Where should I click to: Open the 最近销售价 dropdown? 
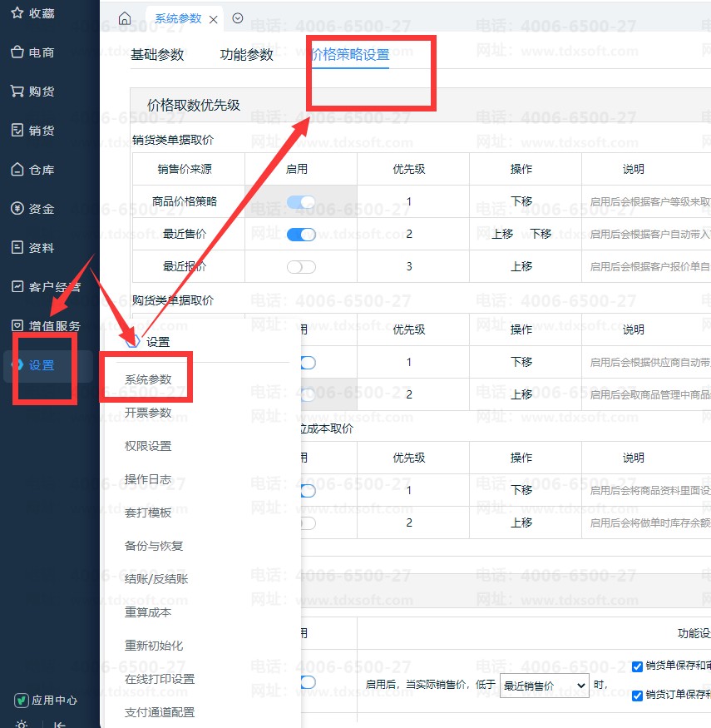point(544,685)
